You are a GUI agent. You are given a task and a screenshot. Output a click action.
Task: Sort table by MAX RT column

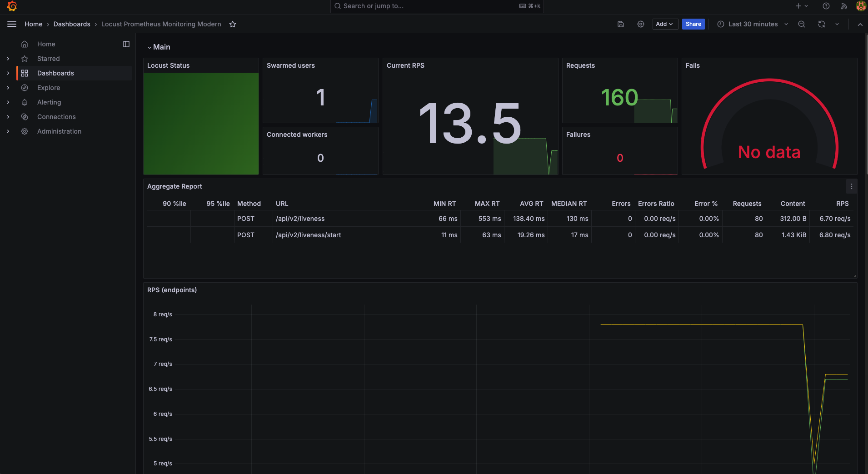click(x=487, y=204)
